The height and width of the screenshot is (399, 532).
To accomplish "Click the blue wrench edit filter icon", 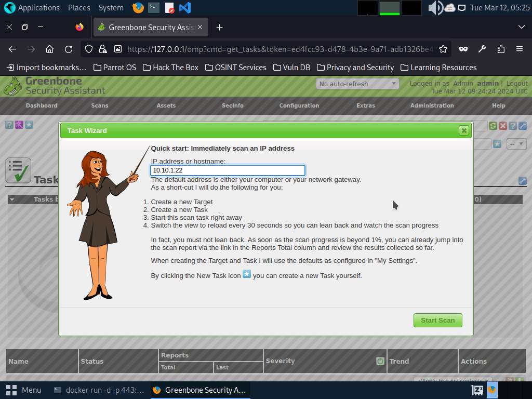I will 523,126.
